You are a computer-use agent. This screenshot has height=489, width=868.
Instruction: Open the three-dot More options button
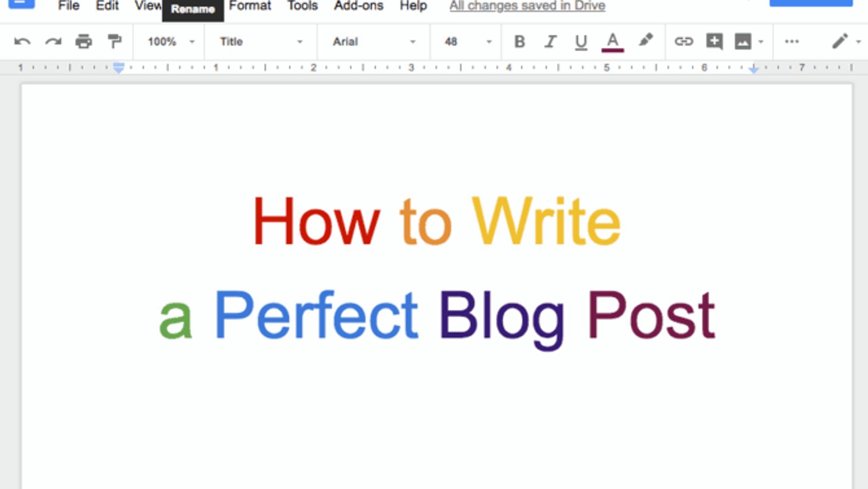tap(791, 41)
